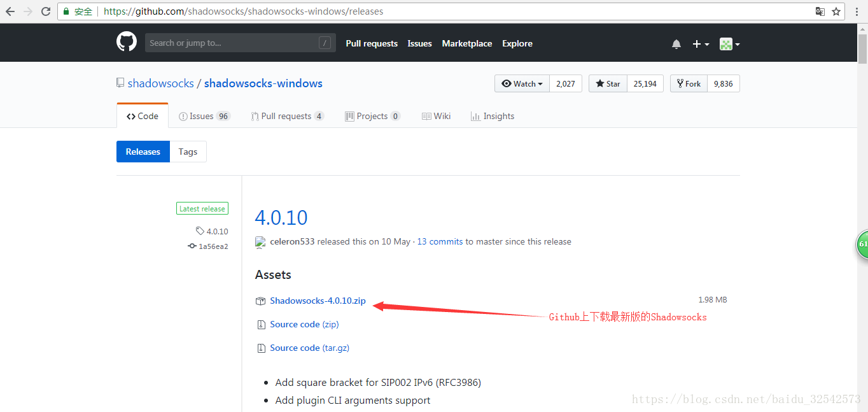
Task: Reload the page with the refresh icon
Action: tap(46, 11)
